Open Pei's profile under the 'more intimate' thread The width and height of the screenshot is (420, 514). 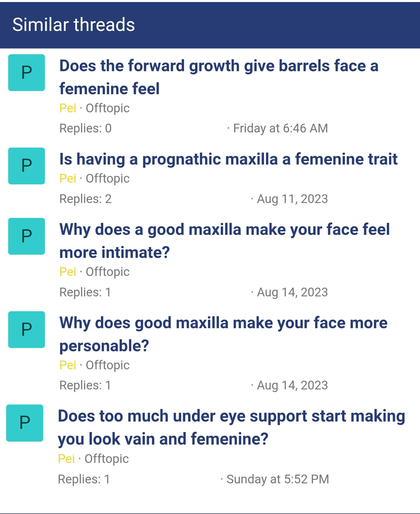(x=68, y=272)
